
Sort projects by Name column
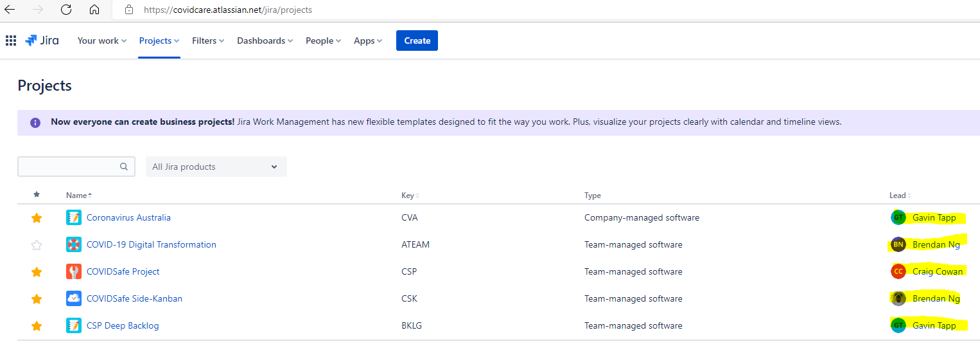point(78,195)
